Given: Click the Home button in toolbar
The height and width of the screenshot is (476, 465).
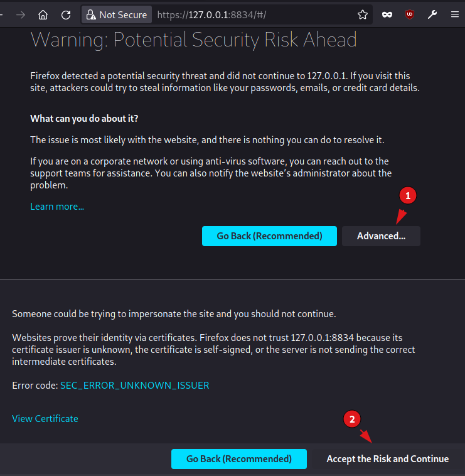Looking at the screenshot, I should 43,14.
